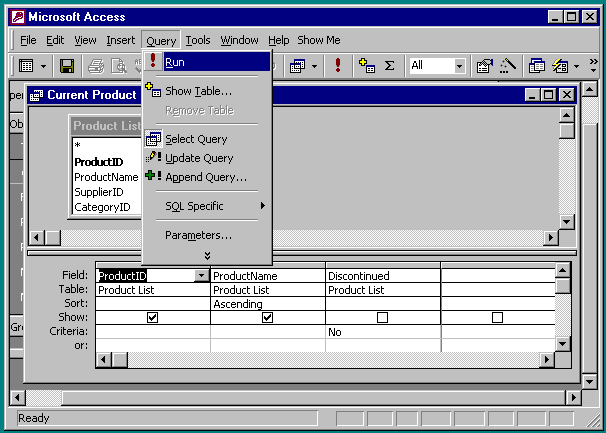Open the Tools menu
Viewport: 606px width, 433px height.
198,40
